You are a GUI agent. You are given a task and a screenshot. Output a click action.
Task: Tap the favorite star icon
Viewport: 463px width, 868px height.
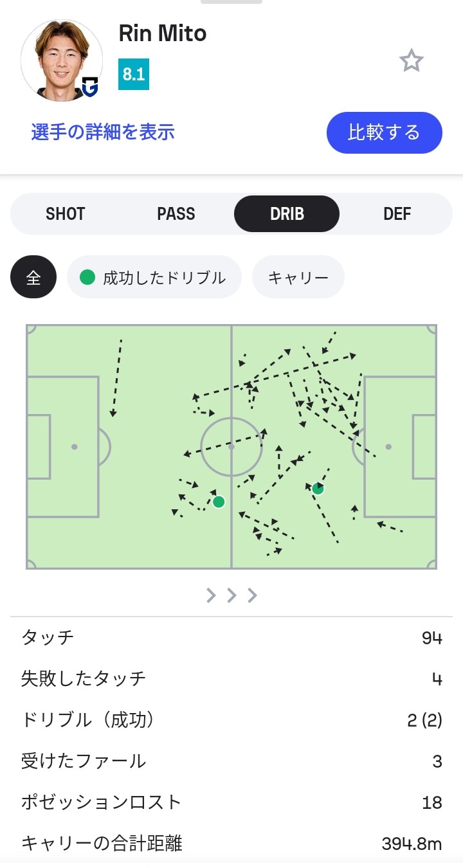(412, 61)
